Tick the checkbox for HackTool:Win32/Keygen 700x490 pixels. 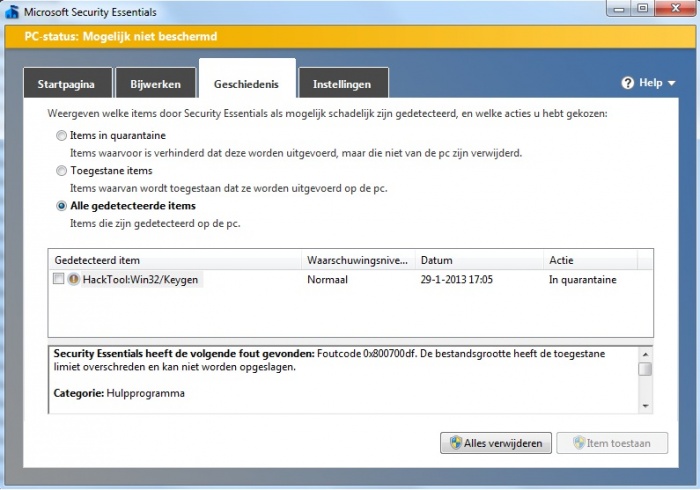tap(58, 279)
